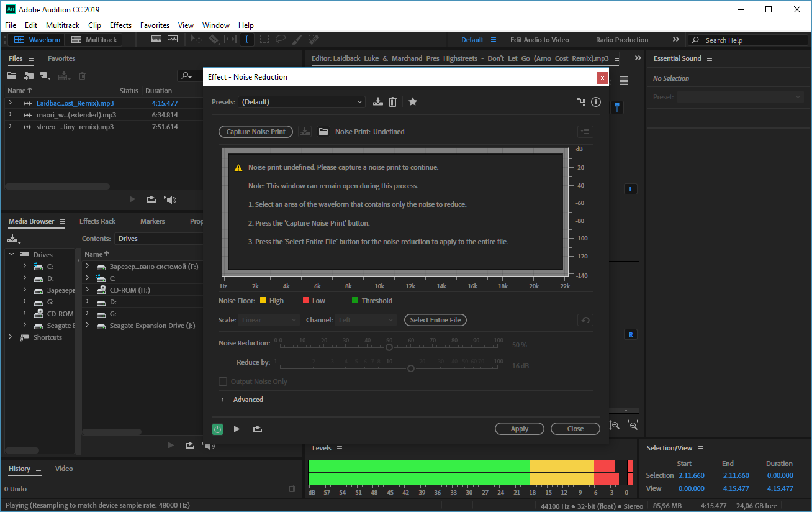
Task: Toggle auto-play in Files panel
Action: click(x=170, y=199)
